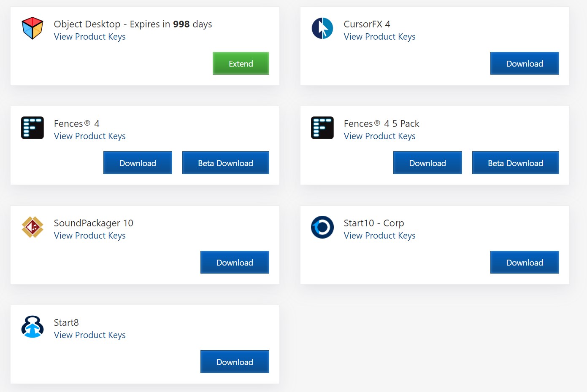View Product Keys for Start8

tap(90, 335)
